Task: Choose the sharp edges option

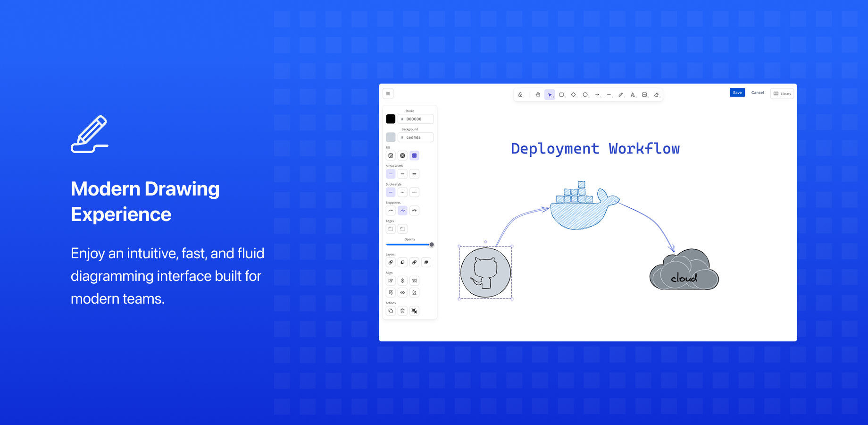Action: click(391, 229)
